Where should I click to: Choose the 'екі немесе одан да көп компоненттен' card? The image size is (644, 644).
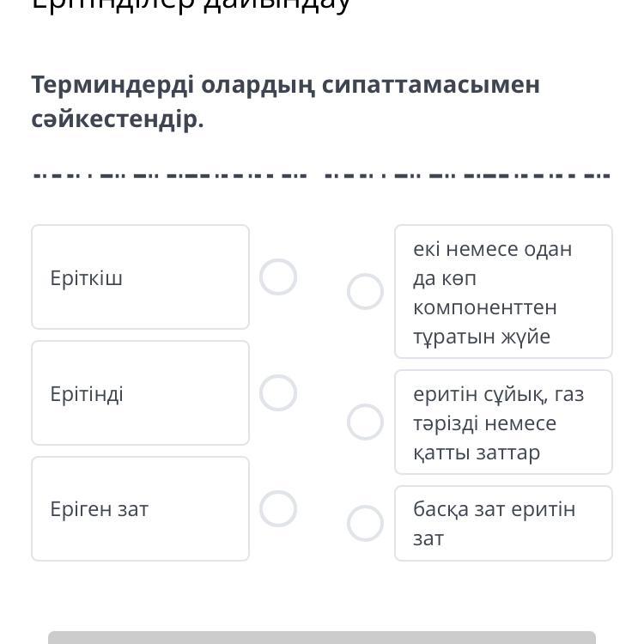point(503,292)
